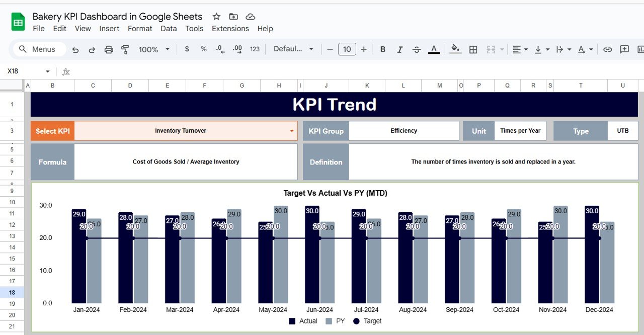The width and height of the screenshot is (644, 335).
Task: Click the print icon
Action: coord(109,49)
